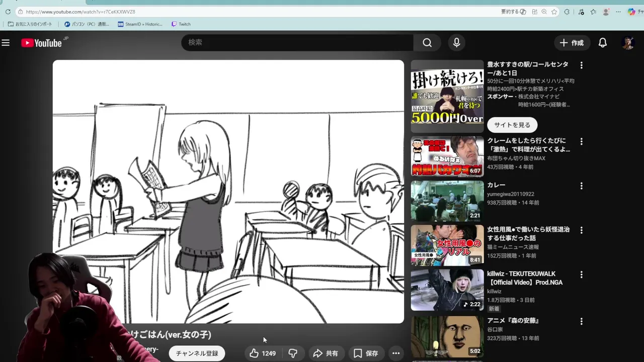
Task: Open options for 森の安藤 video
Action: [x=581, y=321]
